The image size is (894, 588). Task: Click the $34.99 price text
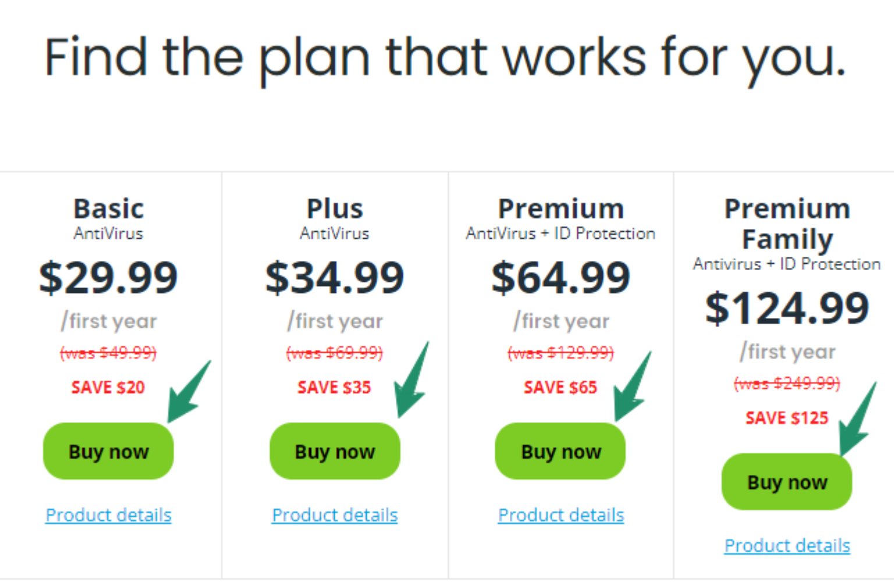[x=335, y=278]
